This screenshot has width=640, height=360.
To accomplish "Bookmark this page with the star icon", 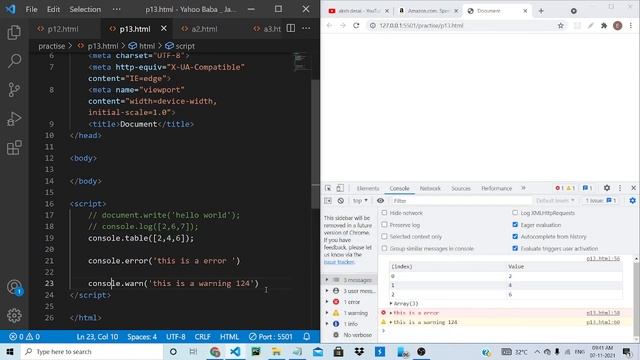I will coord(560,25).
